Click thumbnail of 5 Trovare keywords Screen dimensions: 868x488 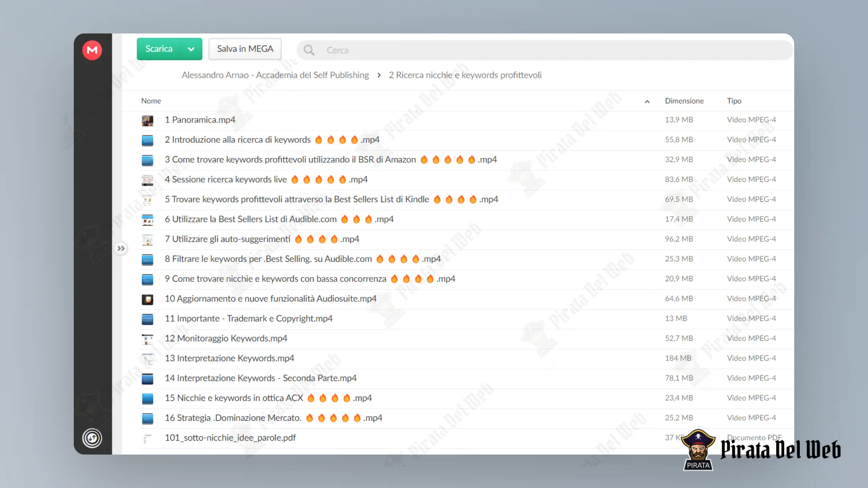coord(147,200)
